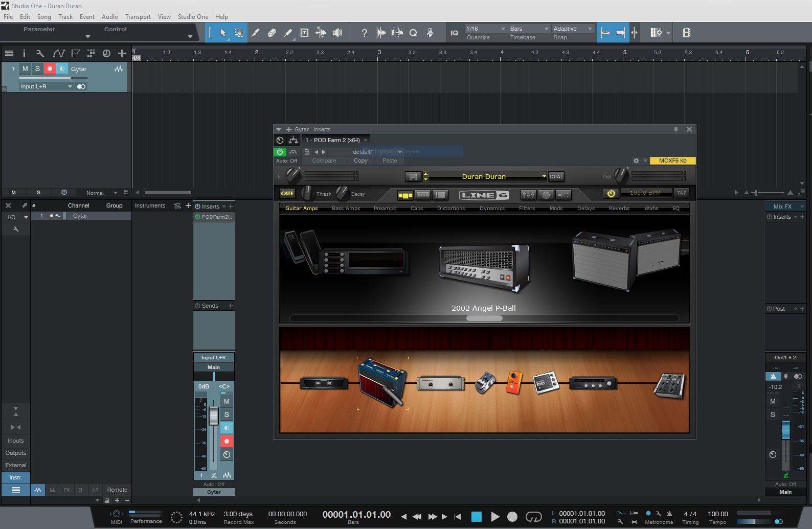Screen dimensions: 812x529
Task: Click the orange distortion pedal in signal chain
Action: click(514, 382)
